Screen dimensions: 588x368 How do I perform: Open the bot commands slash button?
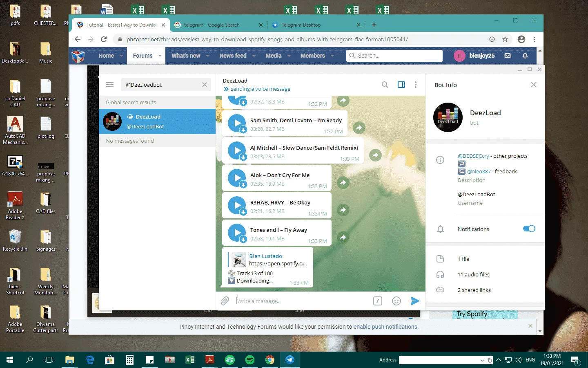tap(378, 301)
